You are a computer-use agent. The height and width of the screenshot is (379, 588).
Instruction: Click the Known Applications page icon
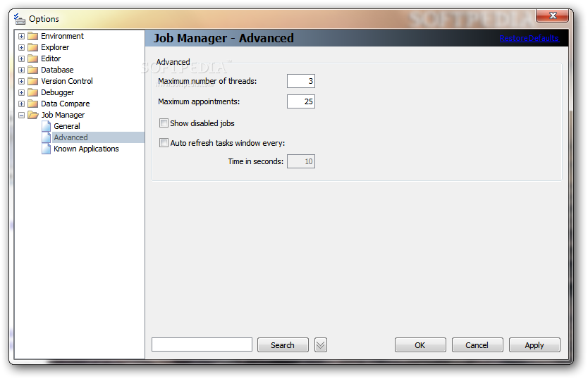pyautogui.click(x=46, y=149)
